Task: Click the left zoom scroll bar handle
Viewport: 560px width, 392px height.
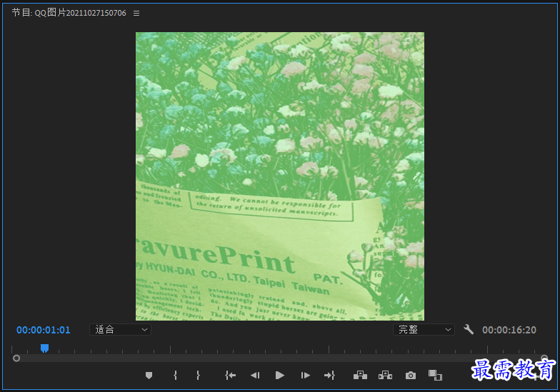Action: pos(16,358)
